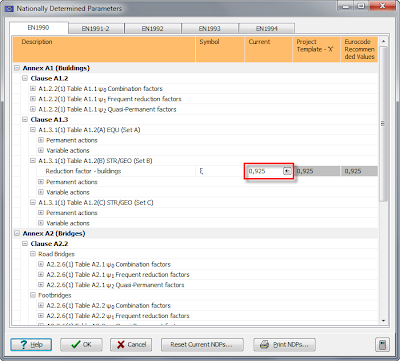400x361 pixels.
Task: Expand A1.2.2(1) ψ0 Combination factors buildings row
Action: click(33, 89)
